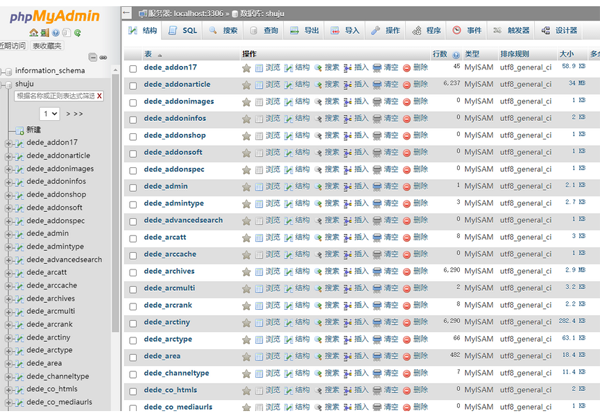Viewport: 600px width, 418px height.
Task: Expand dede_addonarticle node in sidebar
Action: (x=8, y=157)
